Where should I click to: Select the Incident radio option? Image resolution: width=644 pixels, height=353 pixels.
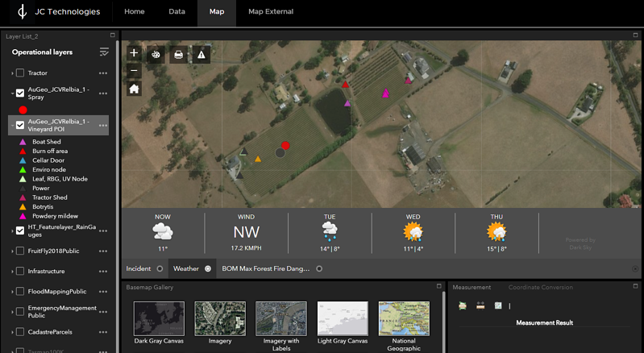click(x=160, y=268)
